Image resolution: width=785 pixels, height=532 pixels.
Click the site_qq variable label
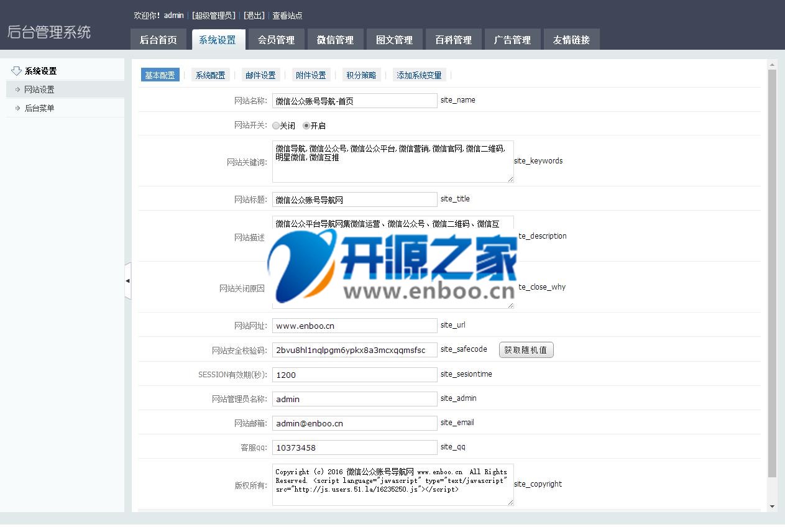coord(453,447)
